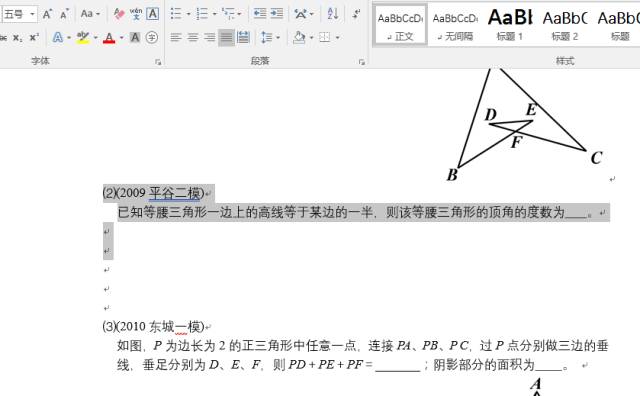
Task: Center align the text
Action: pyautogui.click(x=193, y=38)
